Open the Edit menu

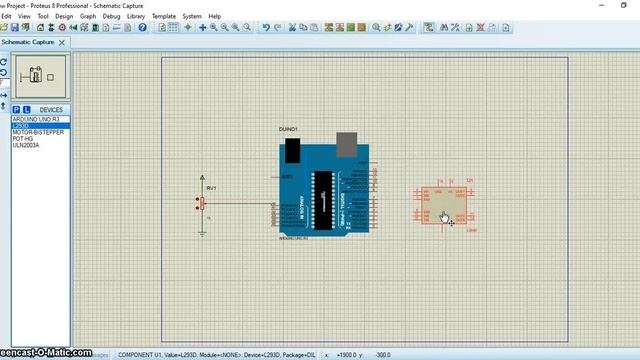pyautogui.click(x=6, y=16)
